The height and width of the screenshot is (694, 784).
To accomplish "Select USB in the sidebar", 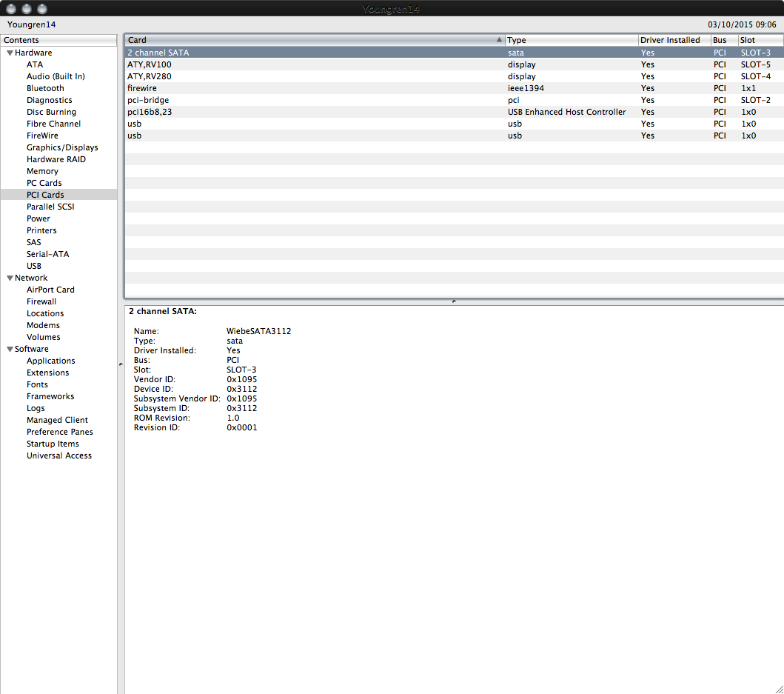I will 33,266.
